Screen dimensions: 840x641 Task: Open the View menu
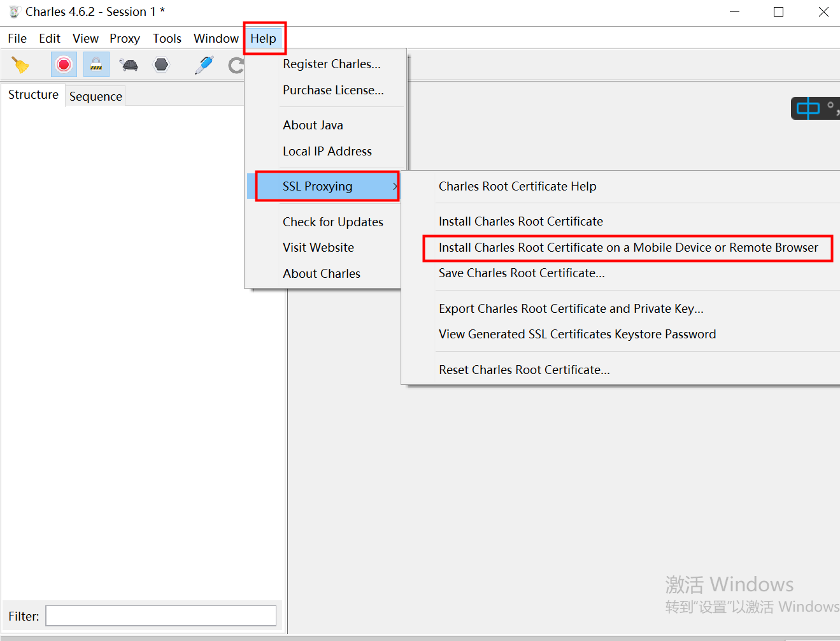[85, 38]
